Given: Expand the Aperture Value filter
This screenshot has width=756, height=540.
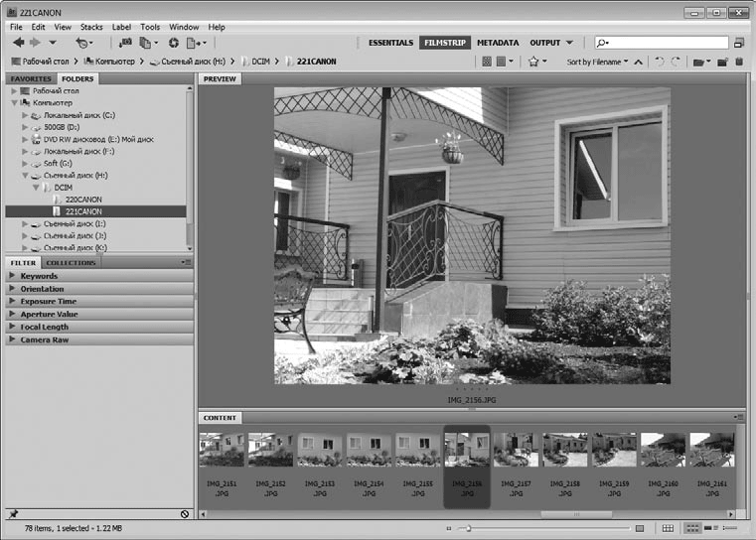Looking at the screenshot, I should 49,314.
